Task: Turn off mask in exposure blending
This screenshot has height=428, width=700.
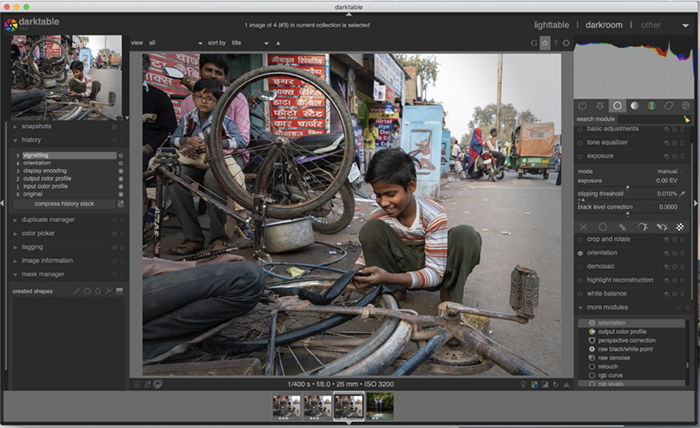Action: click(583, 227)
